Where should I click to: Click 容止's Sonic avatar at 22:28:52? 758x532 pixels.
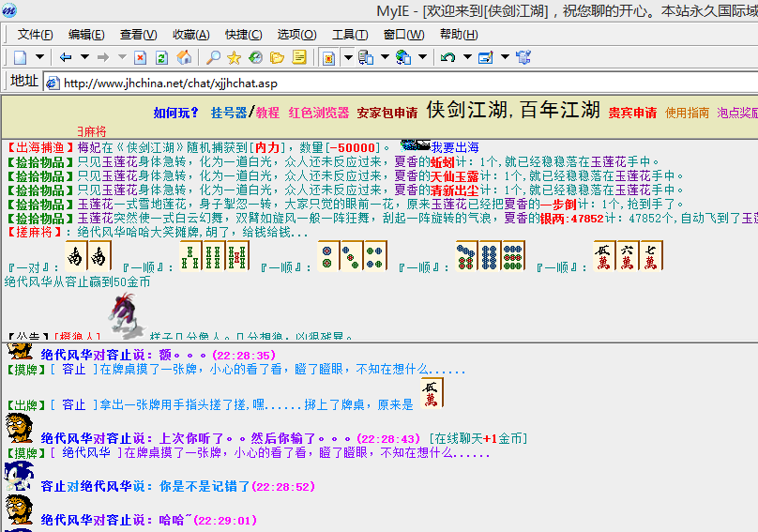[x=20, y=477]
